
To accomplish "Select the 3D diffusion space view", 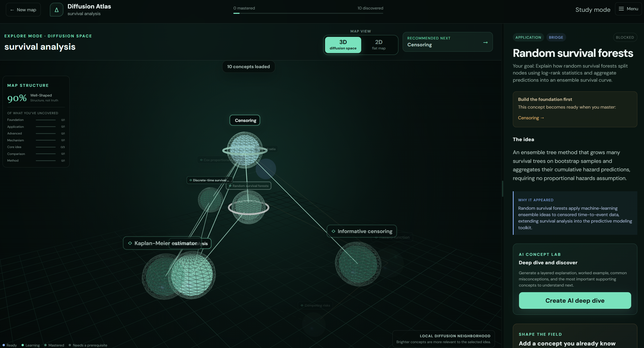I will coord(343,45).
